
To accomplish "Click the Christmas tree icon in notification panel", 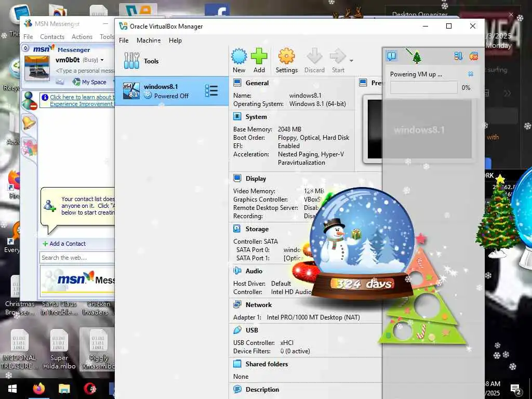I will click(416, 56).
